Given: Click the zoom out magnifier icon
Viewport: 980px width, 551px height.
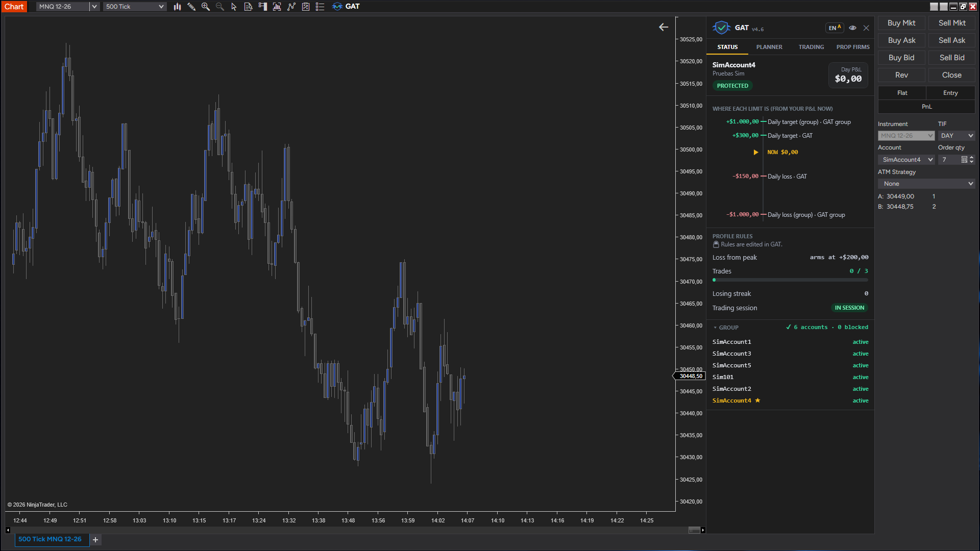Looking at the screenshot, I should [x=220, y=7].
